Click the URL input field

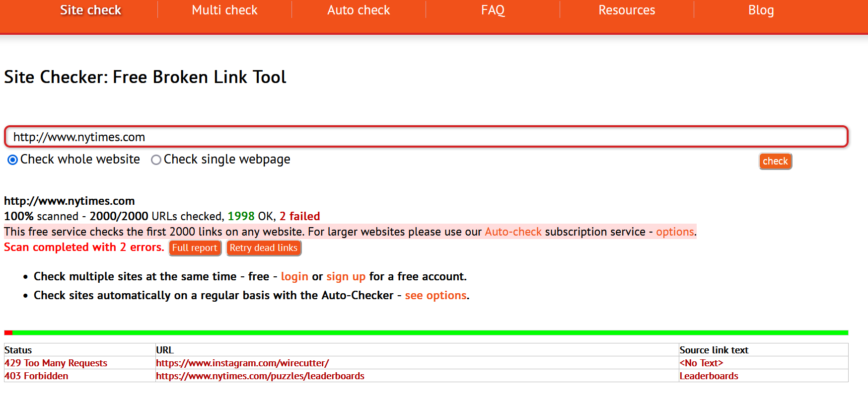tap(426, 137)
